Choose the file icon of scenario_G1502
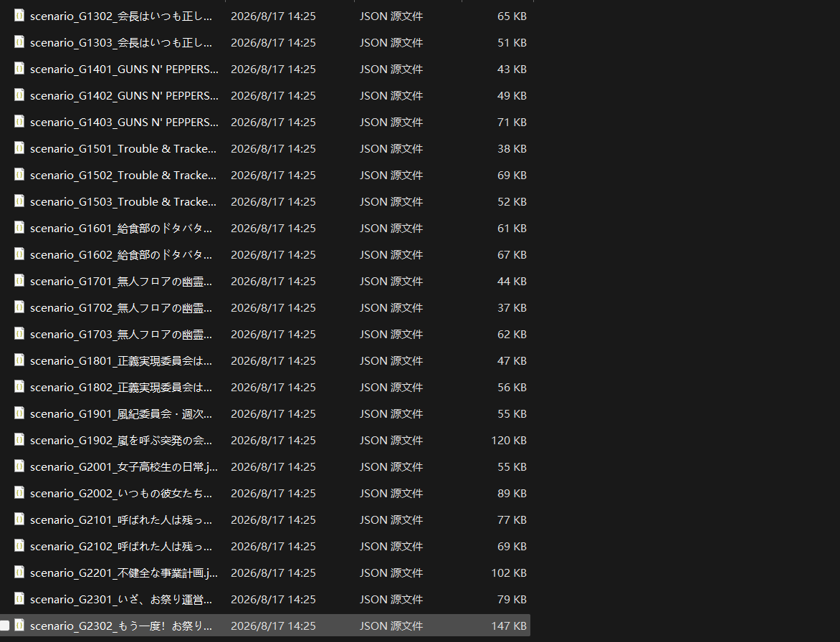The height and width of the screenshot is (642, 840). [x=19, y=175]
